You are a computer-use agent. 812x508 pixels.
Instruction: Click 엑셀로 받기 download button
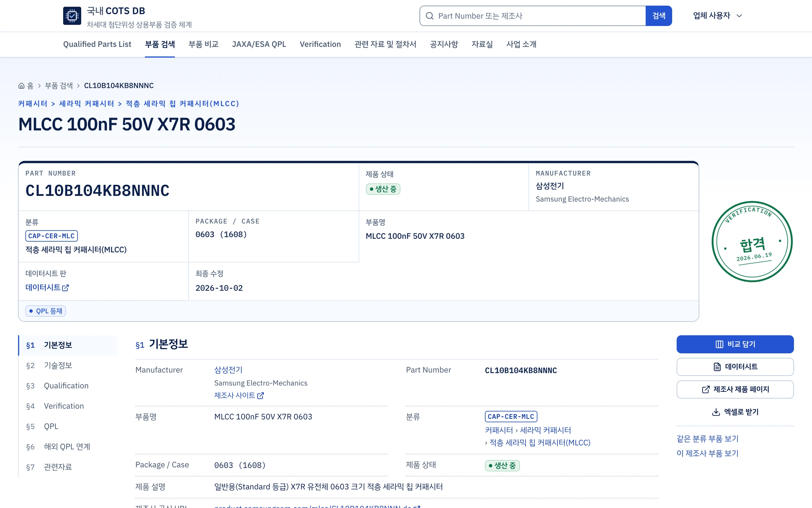click(x=735, y=412)
